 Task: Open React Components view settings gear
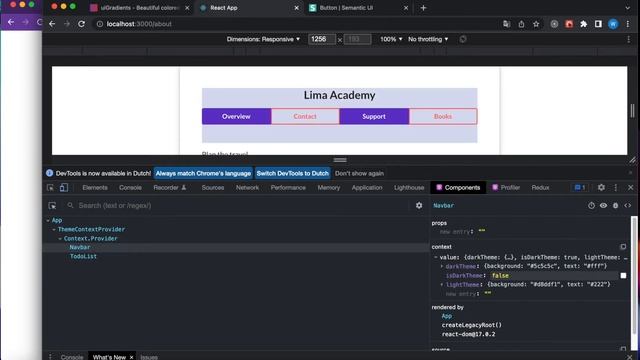[x=419, y=205]
